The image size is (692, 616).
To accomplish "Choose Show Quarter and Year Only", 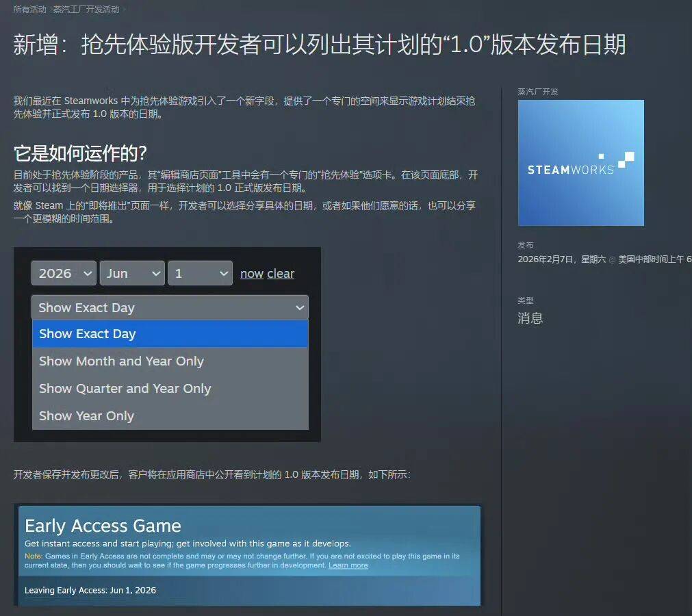I will pos(125,389).
